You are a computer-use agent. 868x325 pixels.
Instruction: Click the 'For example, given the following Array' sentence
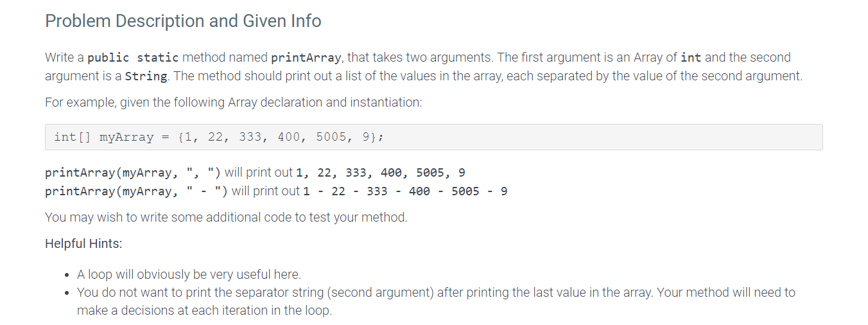234,102
